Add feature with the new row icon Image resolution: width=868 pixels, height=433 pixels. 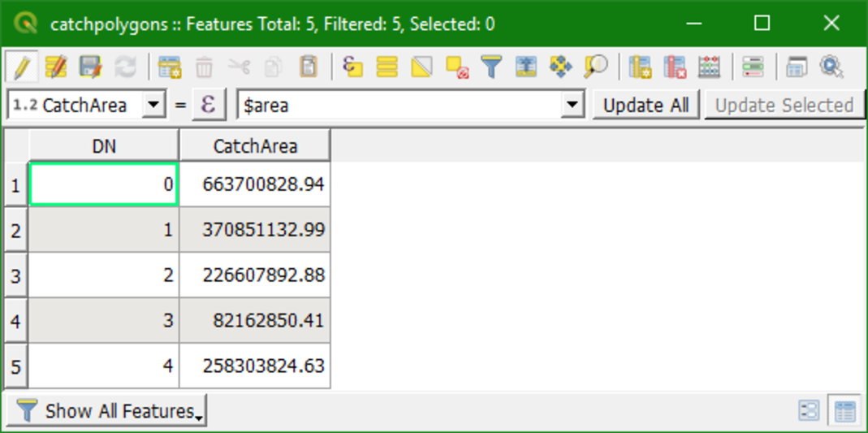tap(170, 67)
